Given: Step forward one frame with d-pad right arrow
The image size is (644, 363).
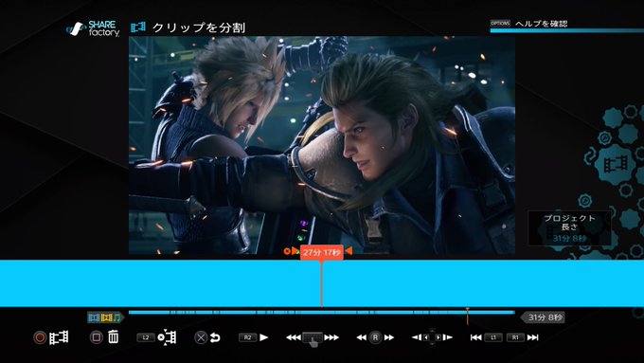Looking at the screenshot, I should coord(448,337).
